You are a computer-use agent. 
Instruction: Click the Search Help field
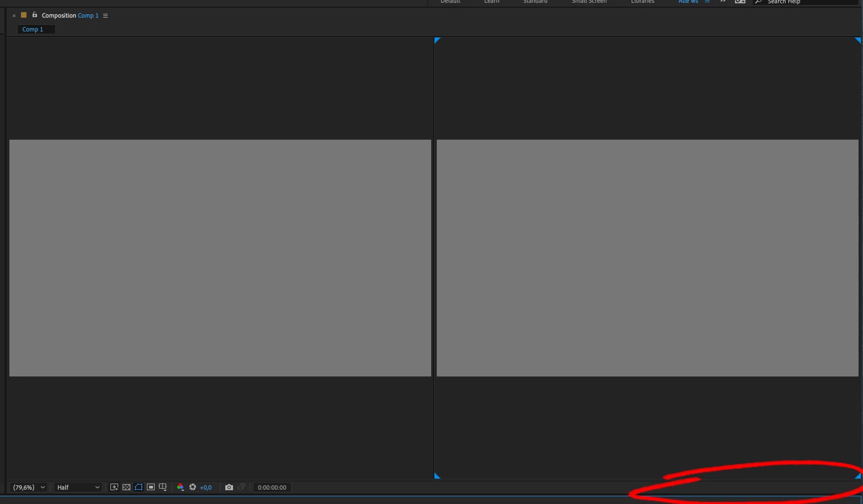point(807,2)
